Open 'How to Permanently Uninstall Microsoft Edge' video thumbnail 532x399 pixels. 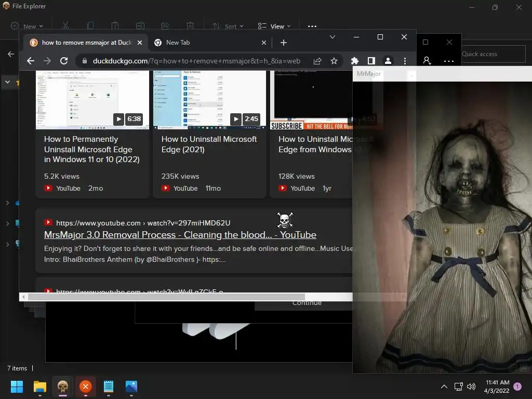[x=92, y=100]
